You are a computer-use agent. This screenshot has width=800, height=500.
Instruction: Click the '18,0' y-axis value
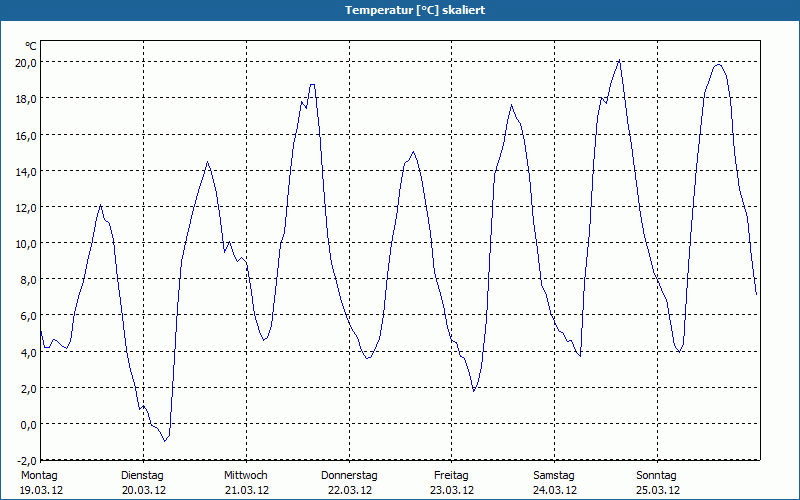tap(27, 99)
